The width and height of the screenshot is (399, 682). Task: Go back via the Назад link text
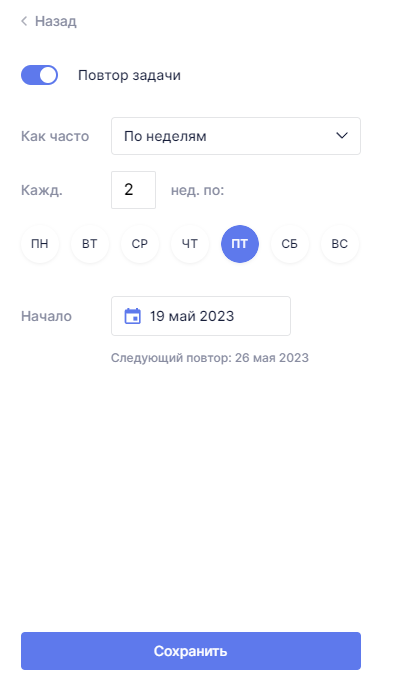click(x=56, y=21)
